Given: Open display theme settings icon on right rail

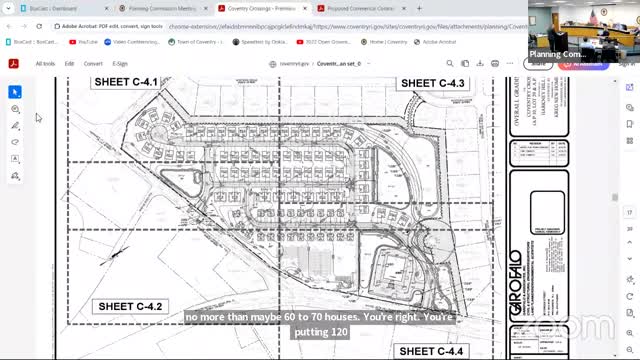Looking at the screenshot, I should point(629,280).
